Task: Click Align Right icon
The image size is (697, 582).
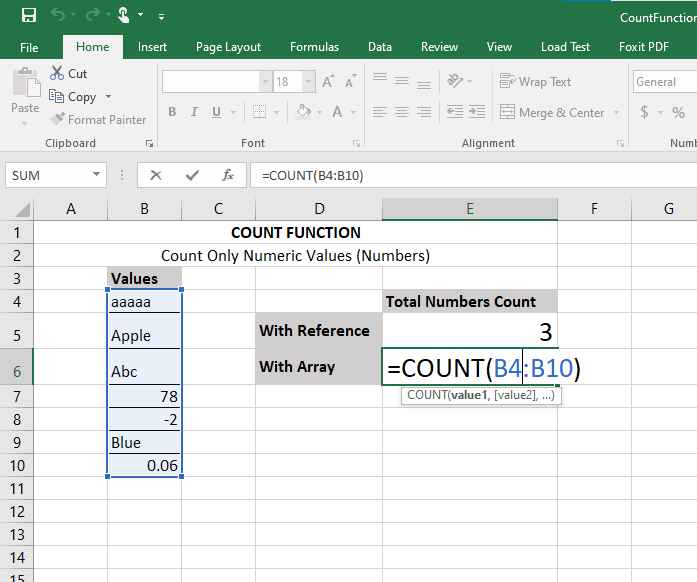Action: [424, 112]
